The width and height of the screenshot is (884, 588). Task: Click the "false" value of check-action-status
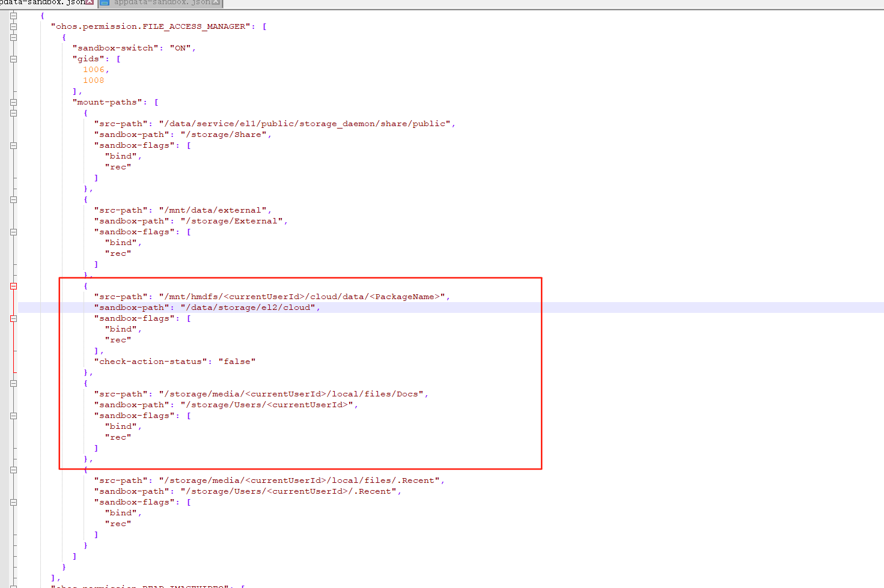[x=237, y=362]
